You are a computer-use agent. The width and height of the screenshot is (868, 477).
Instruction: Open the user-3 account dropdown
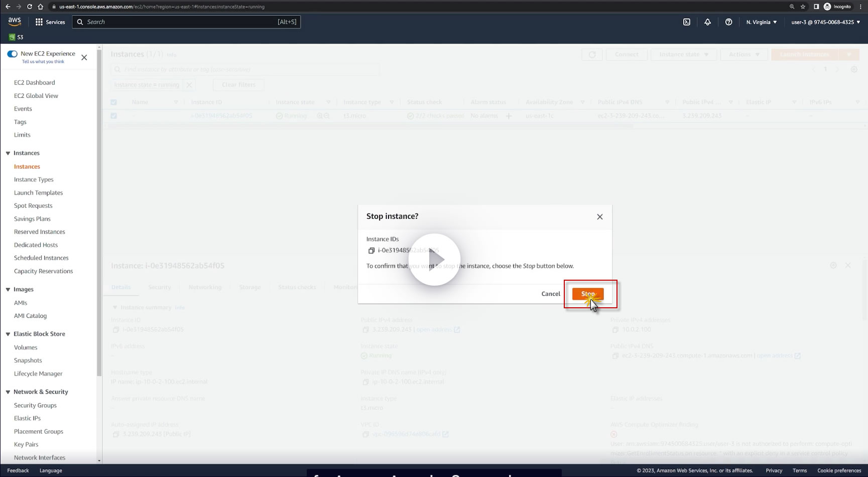click(826, 22)
